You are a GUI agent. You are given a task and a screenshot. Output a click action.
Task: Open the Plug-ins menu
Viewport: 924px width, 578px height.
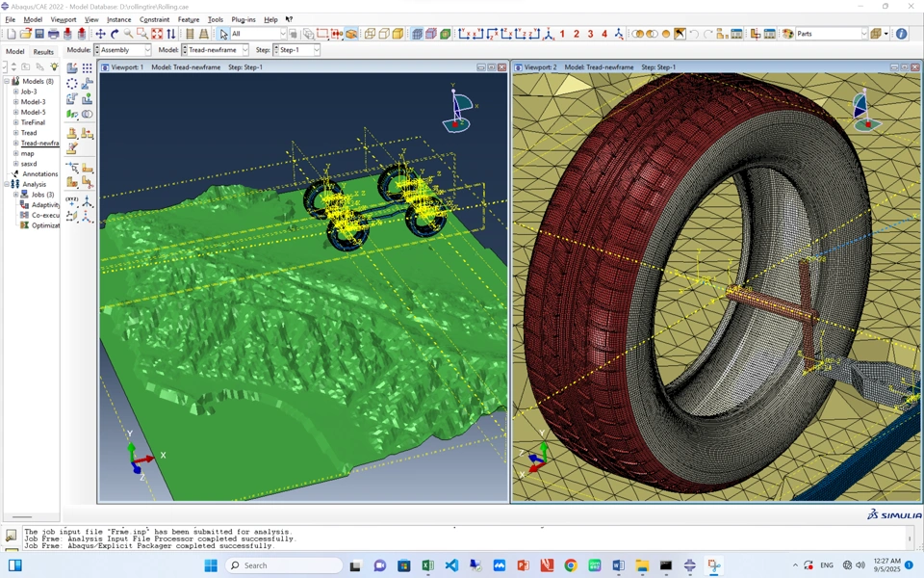tap(244, 19)
